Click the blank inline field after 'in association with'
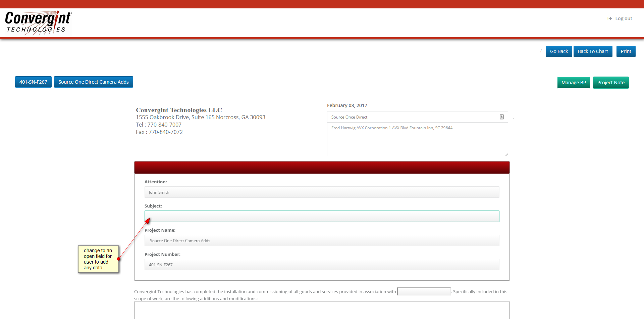Viewport: 644px width, 319px height. point(424,291)
